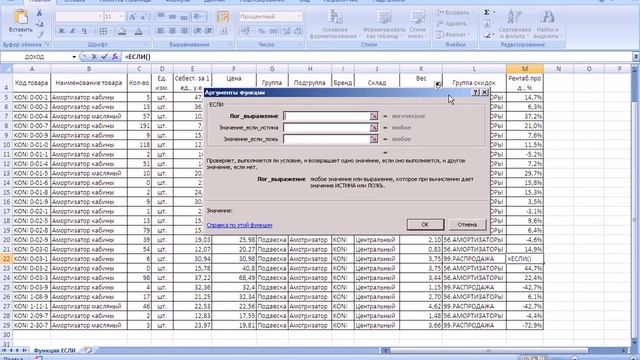Click the fx Insert Function icon

tap(115, 57)
